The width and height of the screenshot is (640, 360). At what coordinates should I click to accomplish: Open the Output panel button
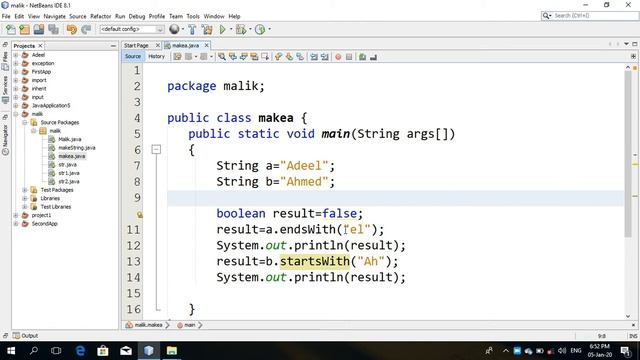pyautogui.click(x=25, y=336)
